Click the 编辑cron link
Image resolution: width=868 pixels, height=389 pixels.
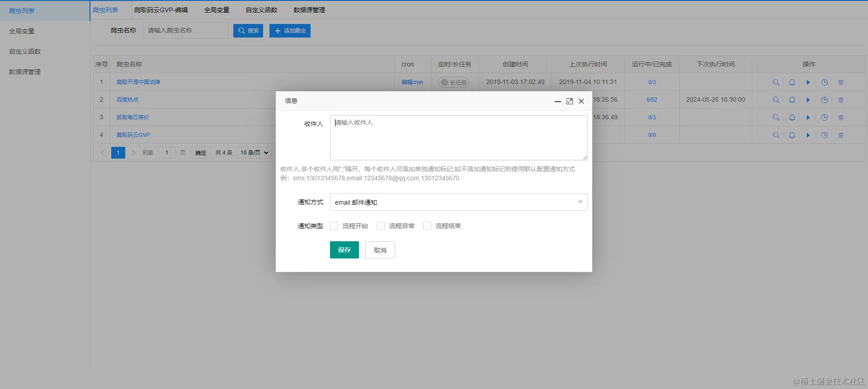[412, 82]
